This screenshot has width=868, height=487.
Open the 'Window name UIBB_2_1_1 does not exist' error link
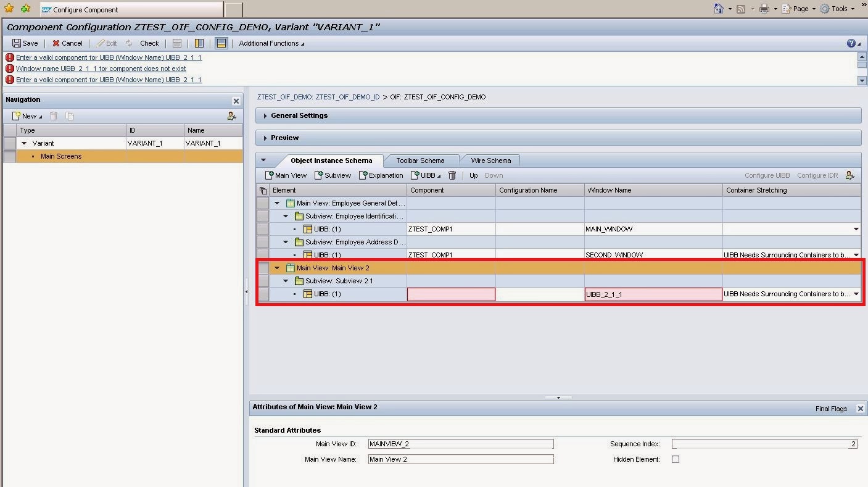point(101,69)
